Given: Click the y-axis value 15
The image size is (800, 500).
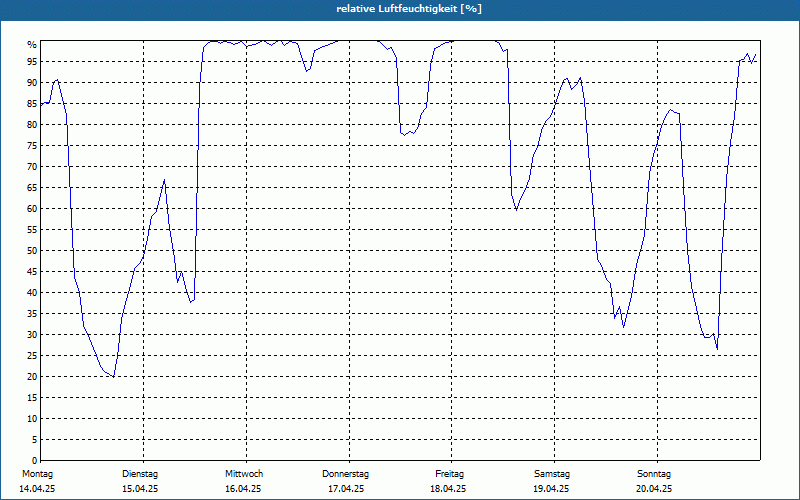Looking at the screenshot, I should [x=32, y=398].
